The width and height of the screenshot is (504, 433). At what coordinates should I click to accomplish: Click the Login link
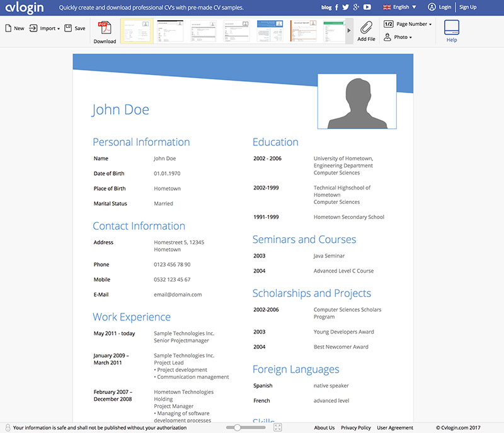(440, 8)
